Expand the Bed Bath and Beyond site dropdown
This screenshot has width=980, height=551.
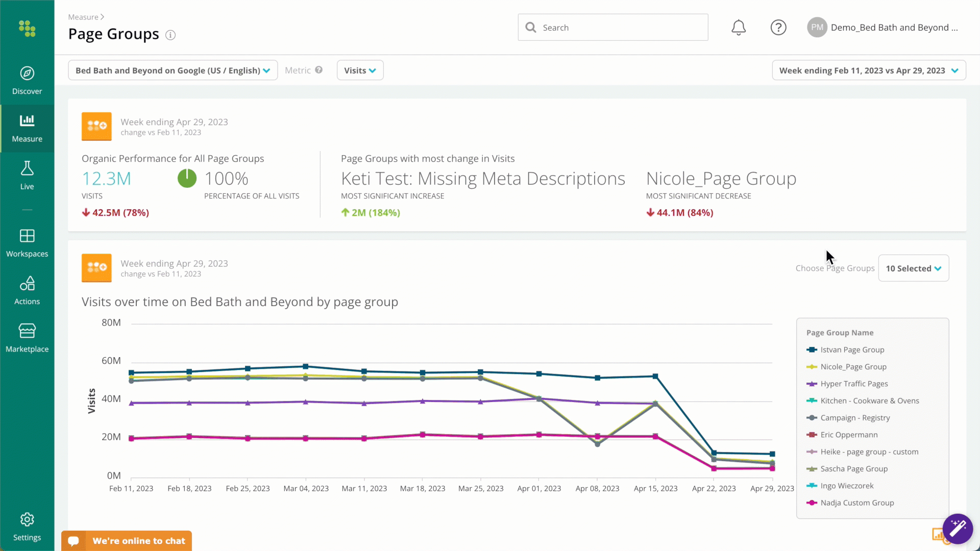pyautogui.click(x=173, y=70)
